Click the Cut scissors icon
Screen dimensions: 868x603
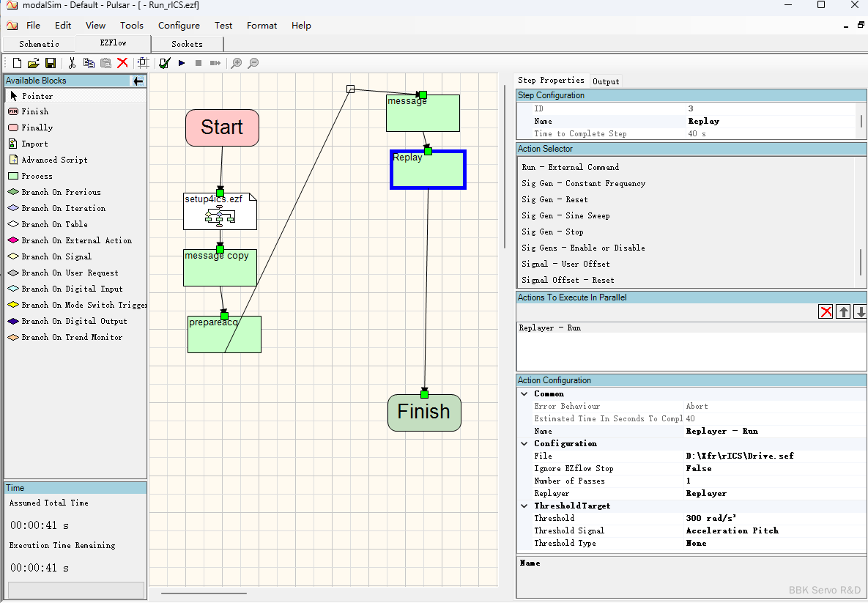(x=72, y=64)
